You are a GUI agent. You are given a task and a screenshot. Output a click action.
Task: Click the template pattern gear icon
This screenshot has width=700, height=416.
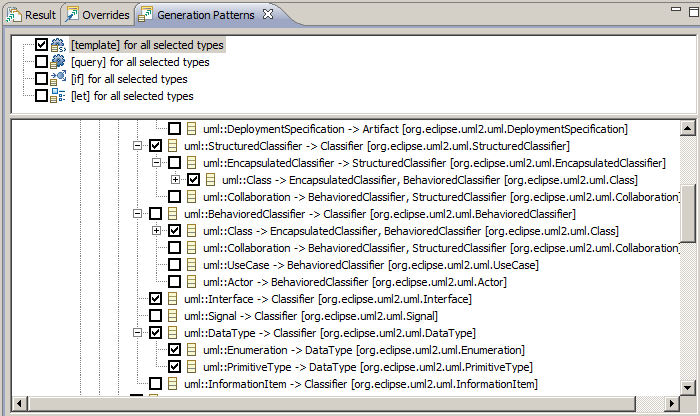pos(58,45)
